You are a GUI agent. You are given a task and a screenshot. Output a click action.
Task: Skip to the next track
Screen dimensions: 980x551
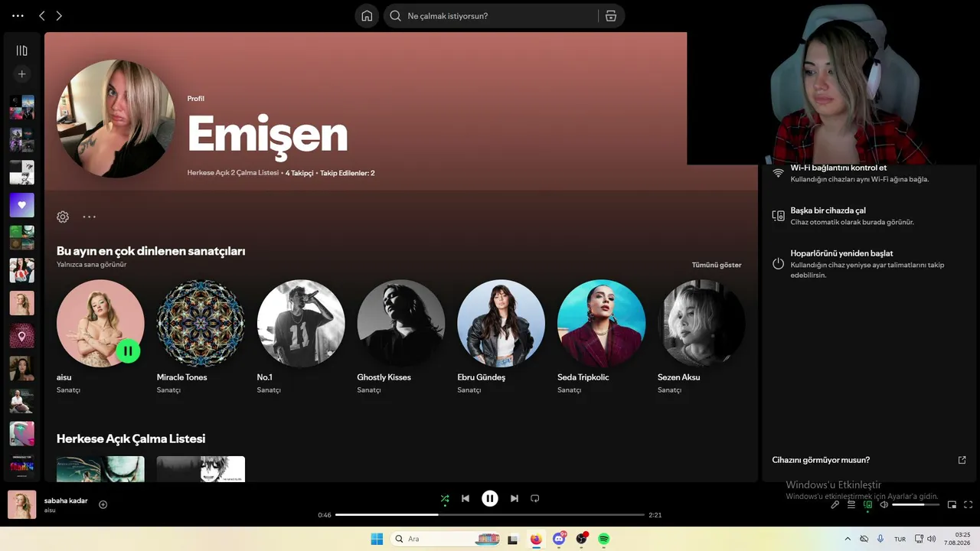(x=514, y=499)
